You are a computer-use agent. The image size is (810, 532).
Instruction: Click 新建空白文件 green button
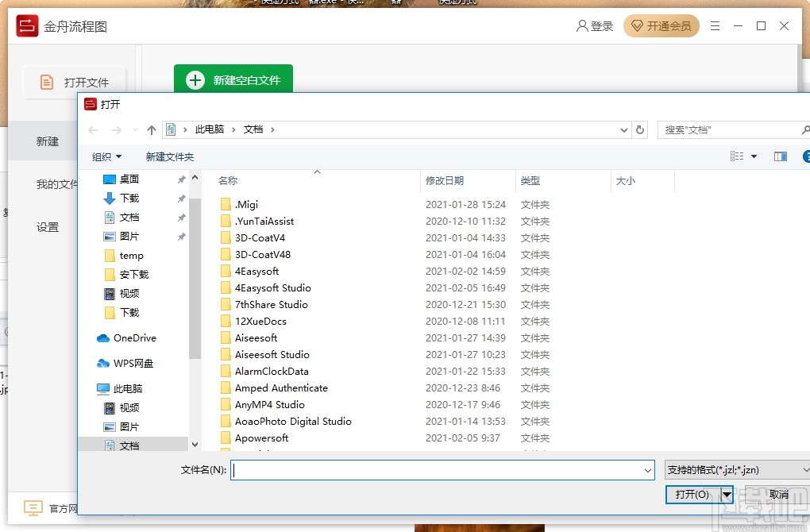pos(233,80)
